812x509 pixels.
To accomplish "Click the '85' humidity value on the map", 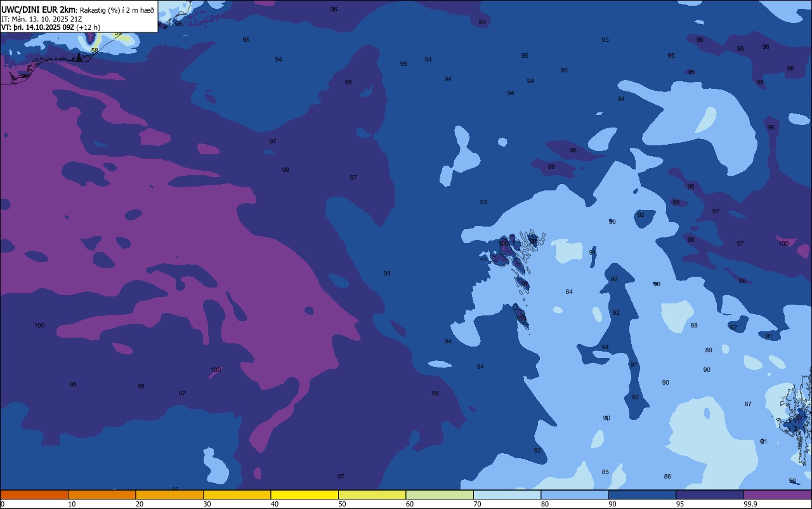I will point(605,472).
